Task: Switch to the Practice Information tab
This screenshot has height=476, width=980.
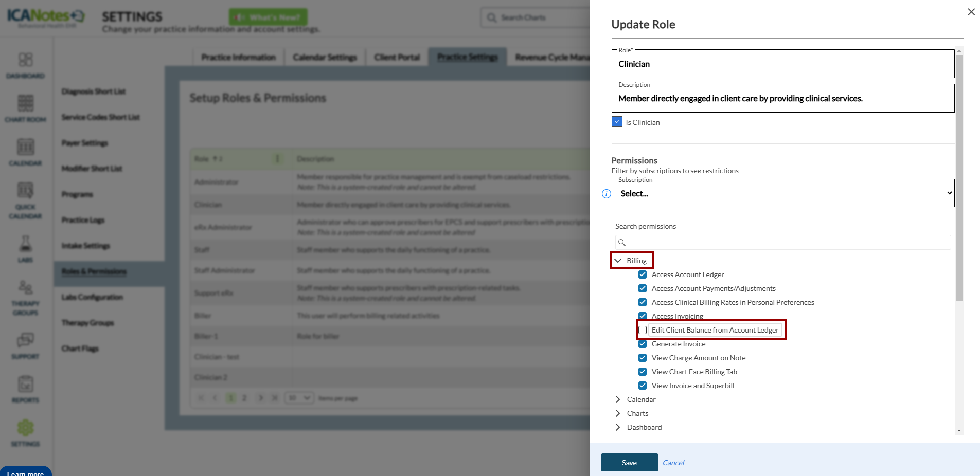Action: coord(239,57)
